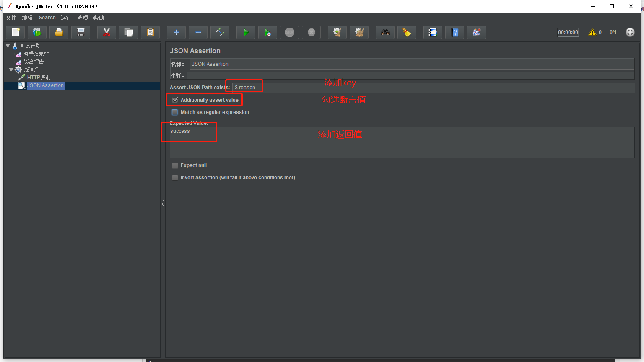Viewport: 644px width, 362px height.
Task: Start test without pauses icon
Action: (268, 32)
